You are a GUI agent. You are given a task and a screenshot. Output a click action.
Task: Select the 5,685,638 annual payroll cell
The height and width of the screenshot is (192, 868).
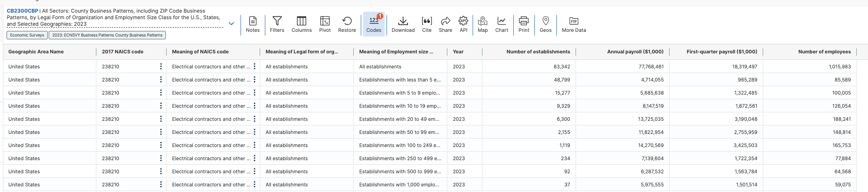pyautogui.click(x=622, y=93)
